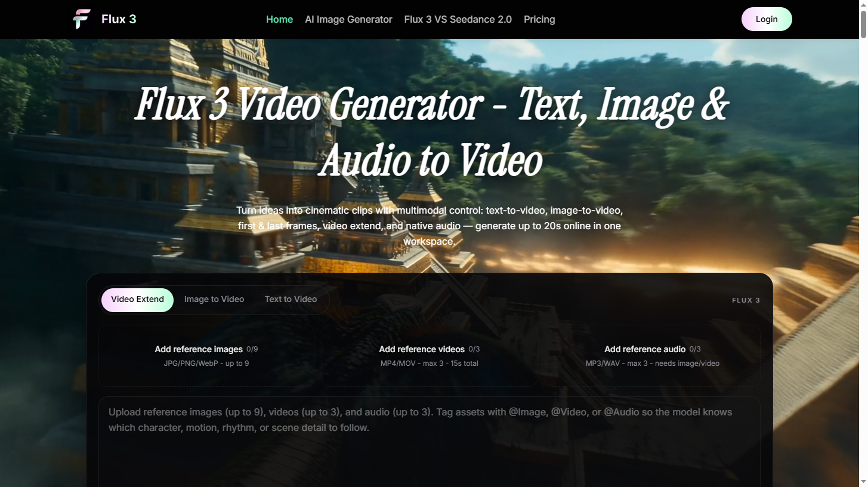Screen dimensions: 868x487
Task: Click the Add reference audio upload box
Action: (x=652, y=356)
